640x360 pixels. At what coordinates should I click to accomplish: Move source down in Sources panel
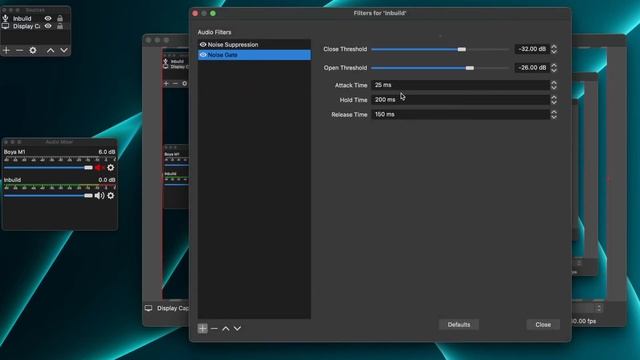(64, 50)
